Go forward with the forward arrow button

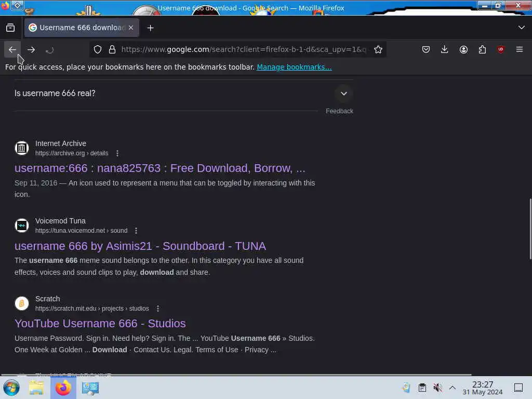pos(31,49)
